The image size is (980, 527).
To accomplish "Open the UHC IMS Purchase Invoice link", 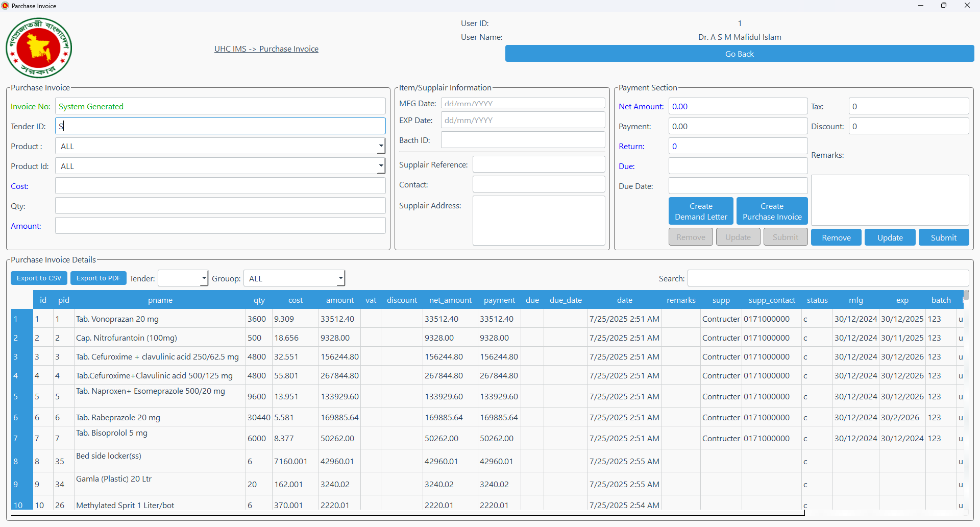I will click(266, 49).
